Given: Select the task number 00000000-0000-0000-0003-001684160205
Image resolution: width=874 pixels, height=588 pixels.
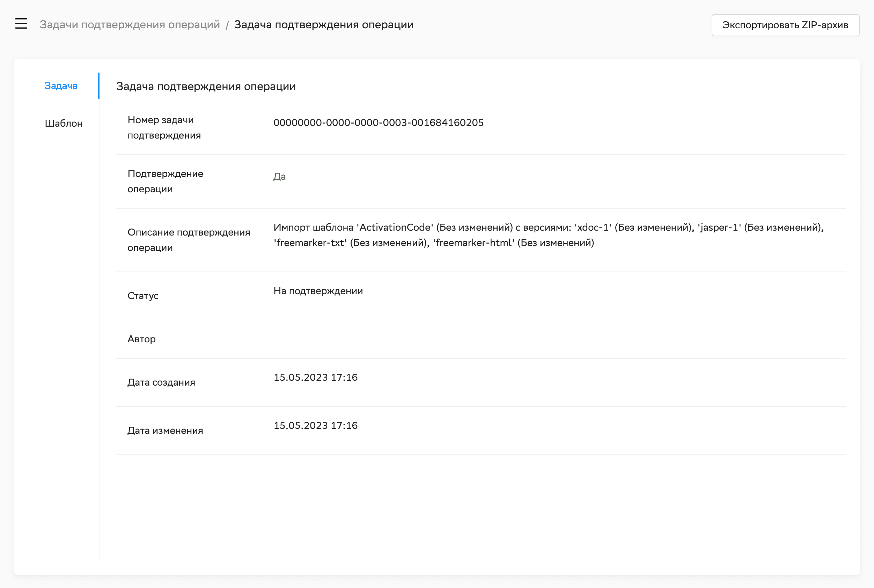Looking at the screenshot, I should [378, 122].
